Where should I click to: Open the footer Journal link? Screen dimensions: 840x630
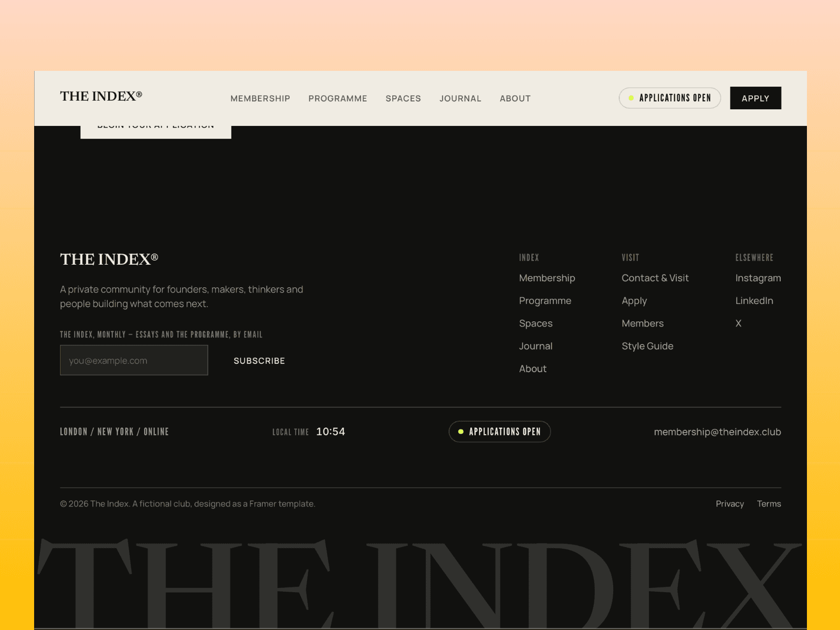(x=536, y=346)
